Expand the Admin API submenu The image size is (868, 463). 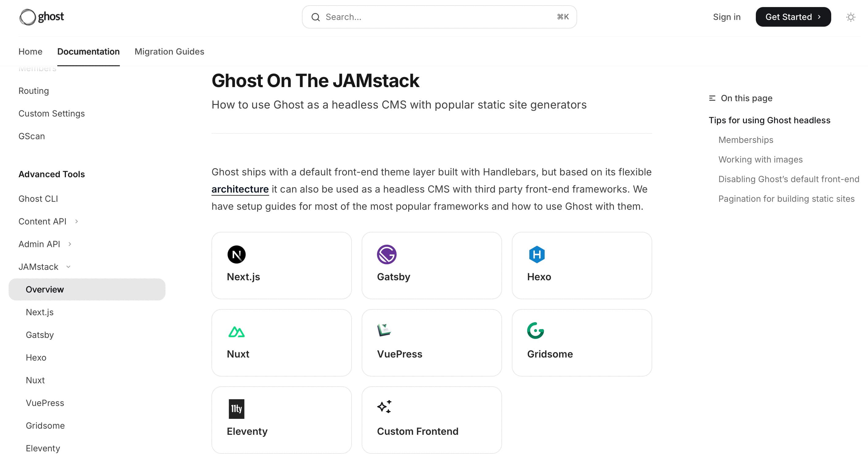click(x=70, y=244)
